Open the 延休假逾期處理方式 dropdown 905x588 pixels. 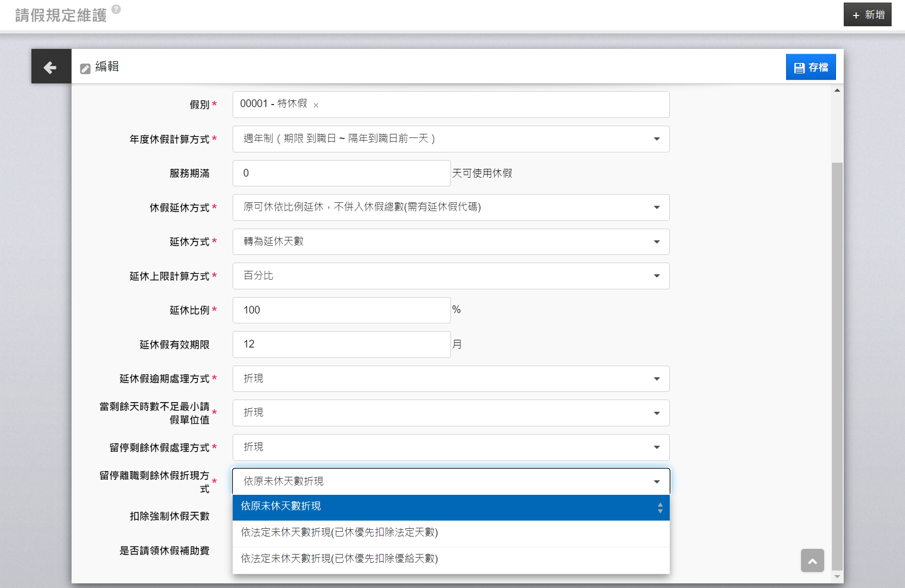[450, 379]
